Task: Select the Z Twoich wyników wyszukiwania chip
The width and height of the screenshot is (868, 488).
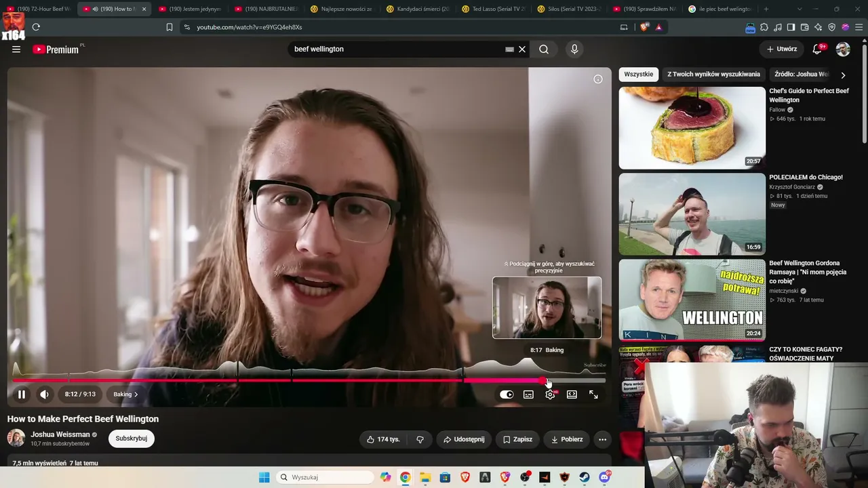Action: point(713,74)
